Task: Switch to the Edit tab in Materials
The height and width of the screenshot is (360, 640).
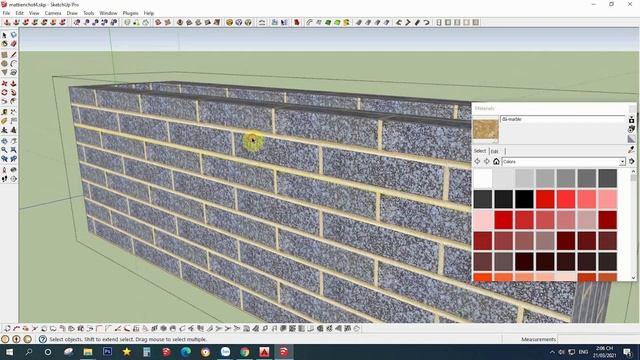Action: coord(495,151)
